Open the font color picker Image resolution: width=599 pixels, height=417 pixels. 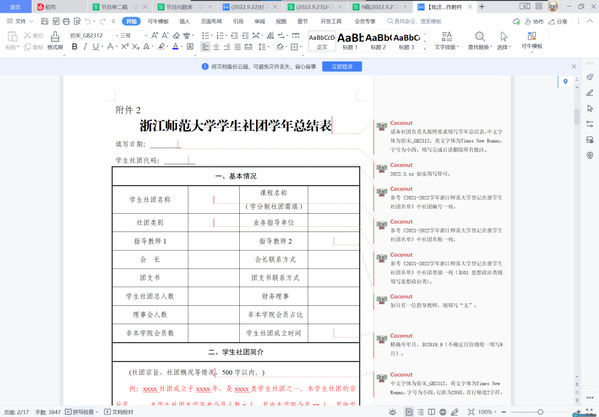[x=175, y=47]
